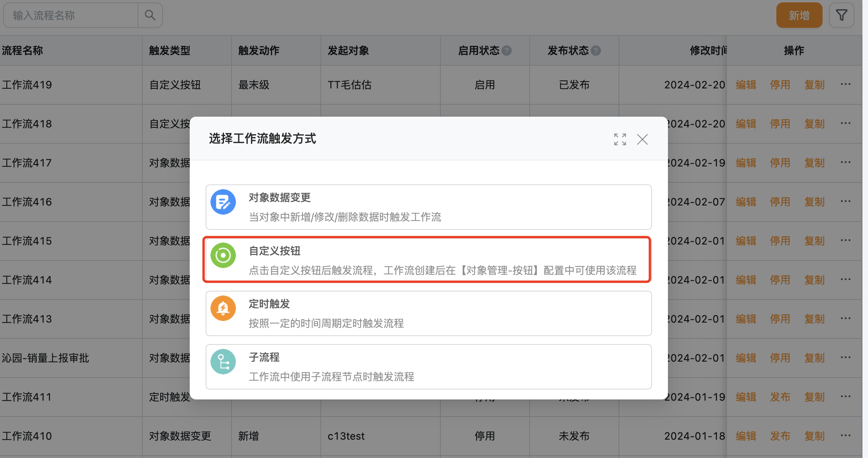The image size is (868, 458).
Task: Edit 工作流418
Action: (746, 124)
